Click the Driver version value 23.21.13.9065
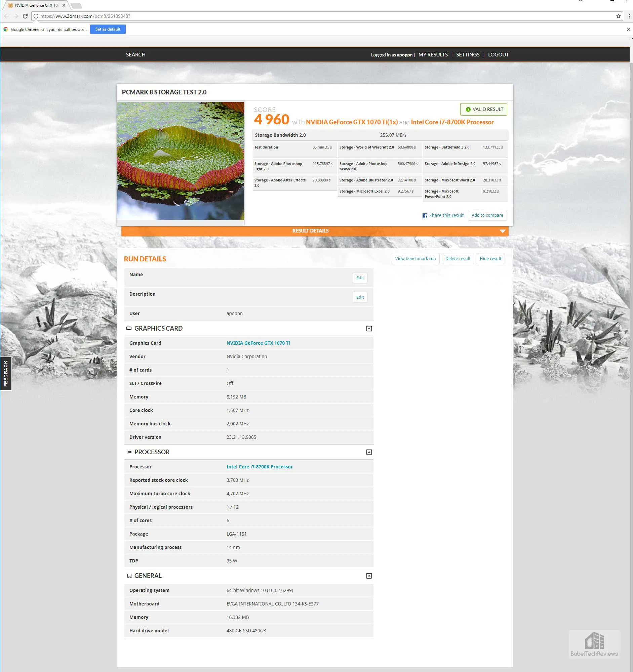Image resolution: width=633 pixels, height=672 pixels. 241,437
